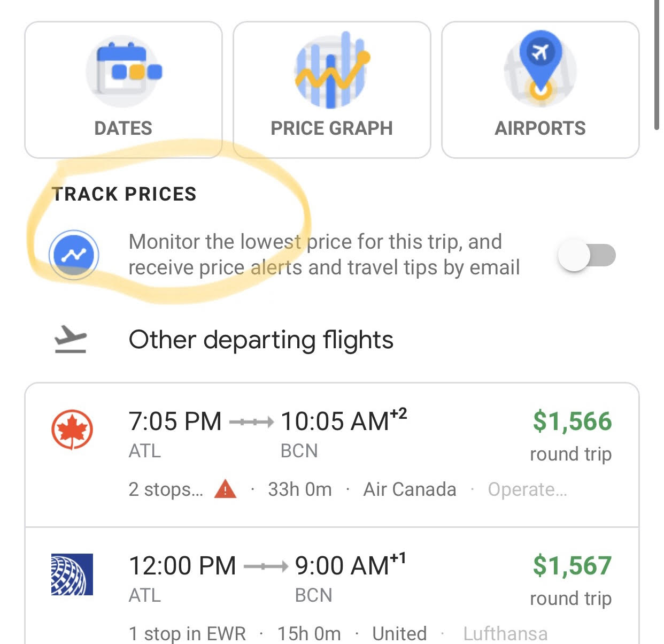Toggle price tracking off for this trip
Screen dimensions: 664x644
(x=588, y=256)
